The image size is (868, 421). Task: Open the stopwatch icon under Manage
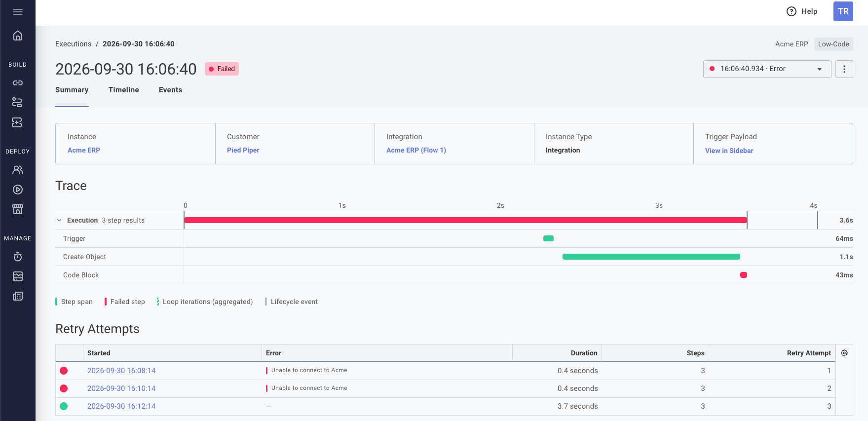[x=18, y=257]
